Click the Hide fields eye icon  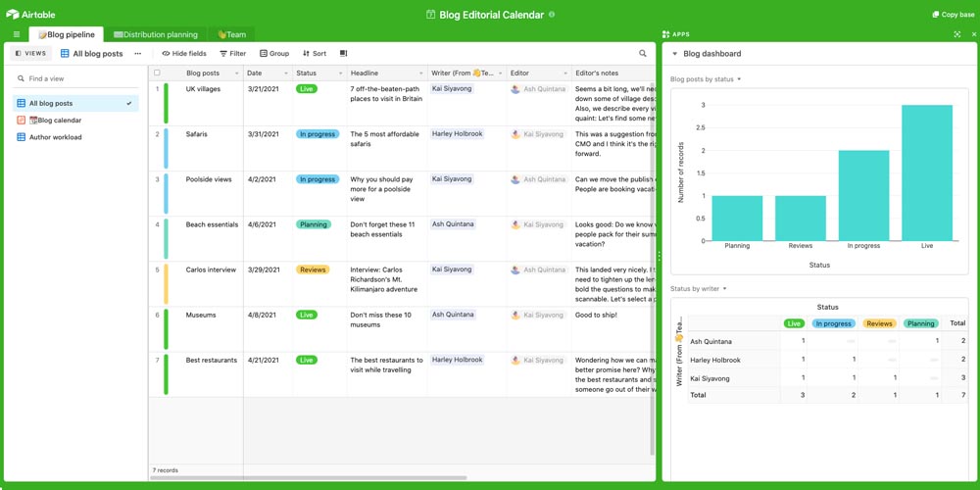pos(166,54)
